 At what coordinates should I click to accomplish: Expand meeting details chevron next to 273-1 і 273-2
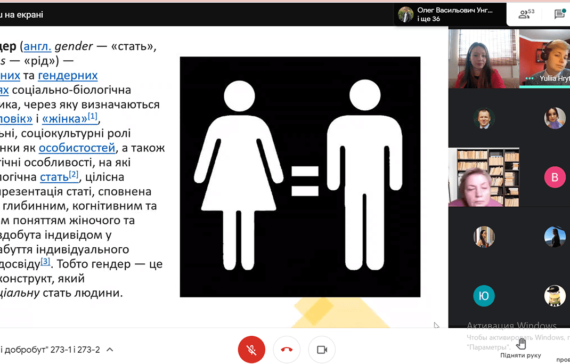coord(110,349)
